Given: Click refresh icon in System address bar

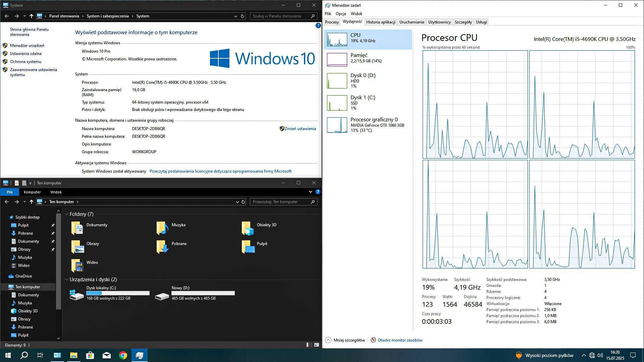Looking at the screenshot, I should point(242,16).
